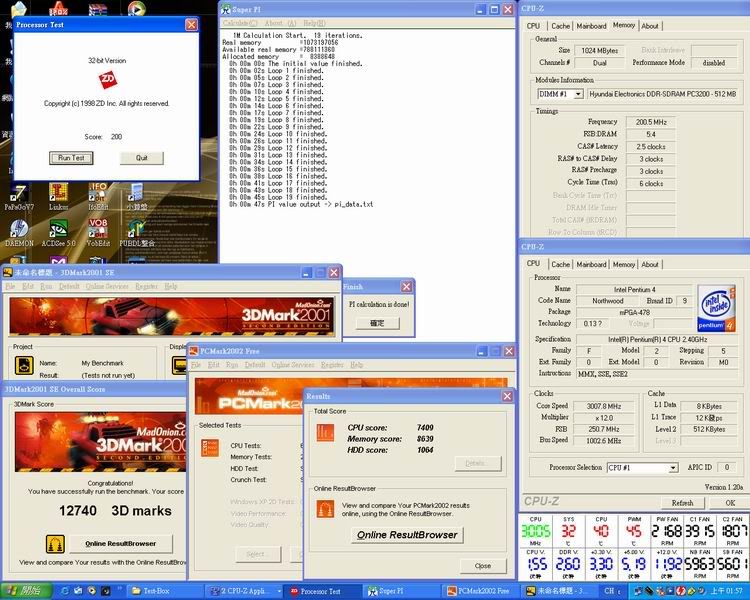Switch to Super PI from the taskbar
Screen dimensions: 750x600
(x=400, y=591)
